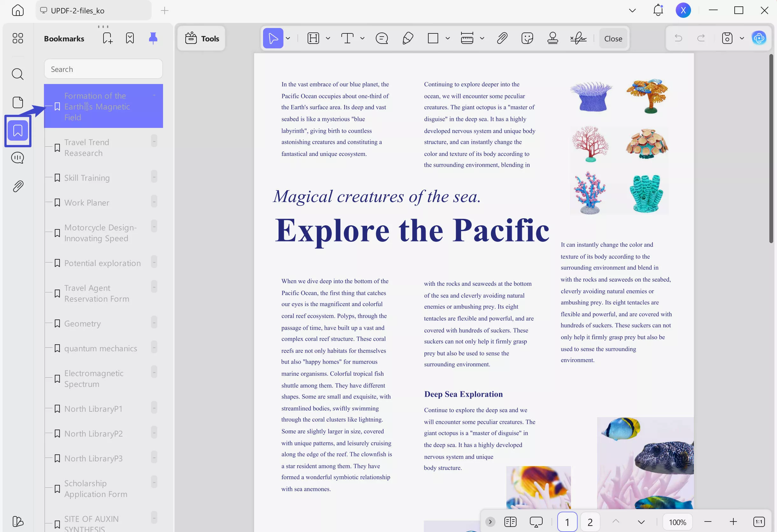
Task: Select the Electromagnetic Spectrum bookmark
Action: (x=103, y=378)
